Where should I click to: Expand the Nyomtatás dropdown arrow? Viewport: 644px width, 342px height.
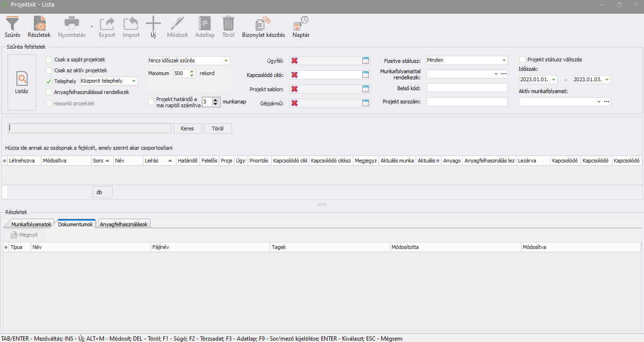pyautogui.click(x=92, y=27)
